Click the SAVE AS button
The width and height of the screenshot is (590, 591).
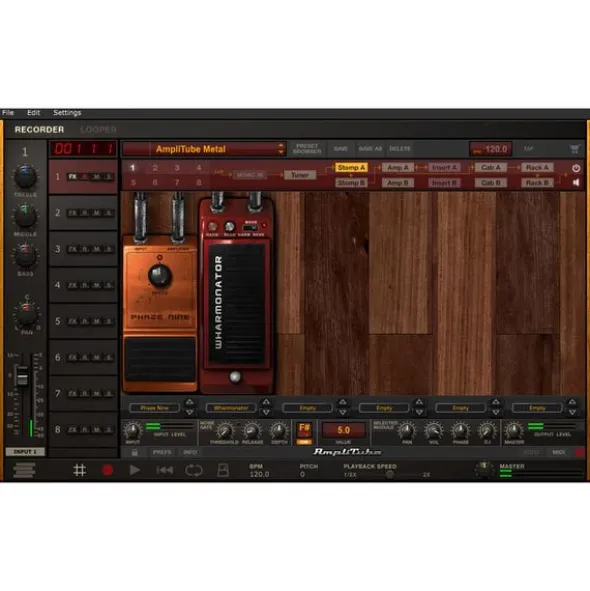pos(370,149)
